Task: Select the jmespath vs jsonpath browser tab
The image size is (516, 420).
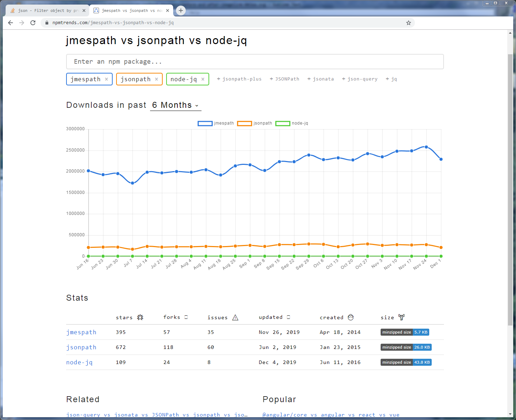Action: (x=131, y=10)
